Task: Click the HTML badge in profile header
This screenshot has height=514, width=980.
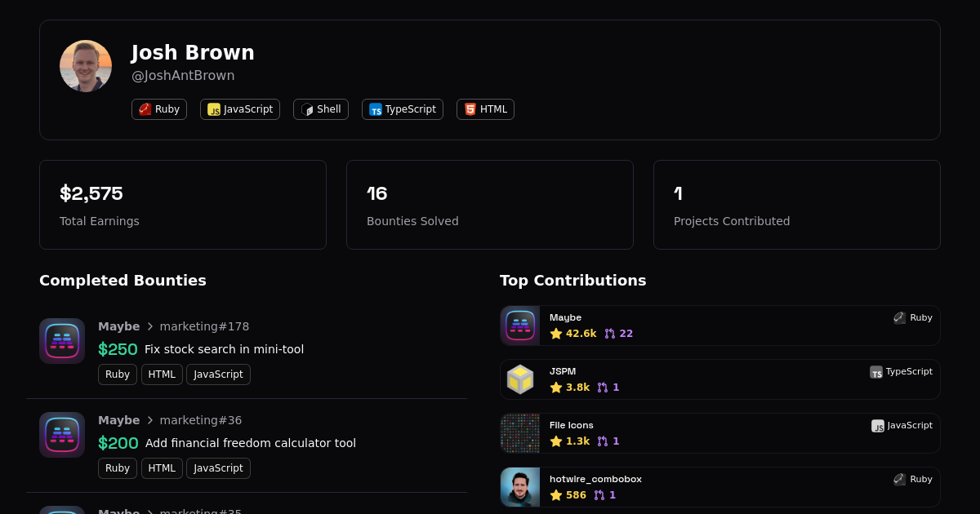Action: (485, 109)
